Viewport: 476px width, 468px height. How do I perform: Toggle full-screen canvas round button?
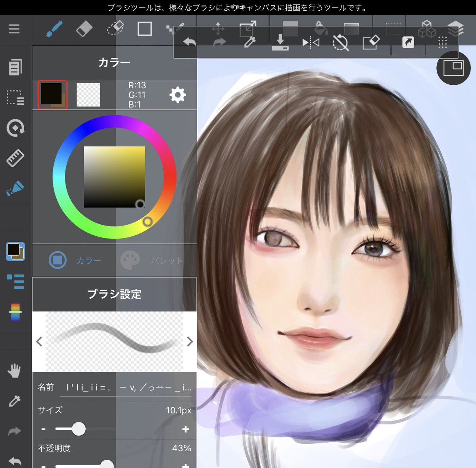(453, 68)
